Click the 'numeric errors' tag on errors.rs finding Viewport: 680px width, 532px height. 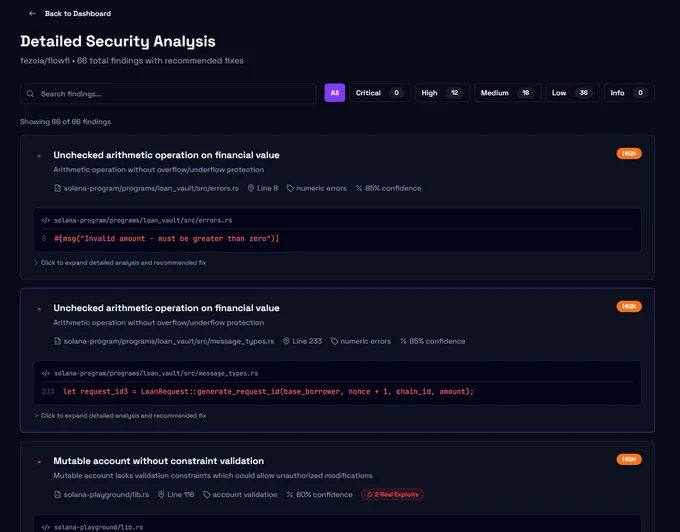[x=321, y=188]
